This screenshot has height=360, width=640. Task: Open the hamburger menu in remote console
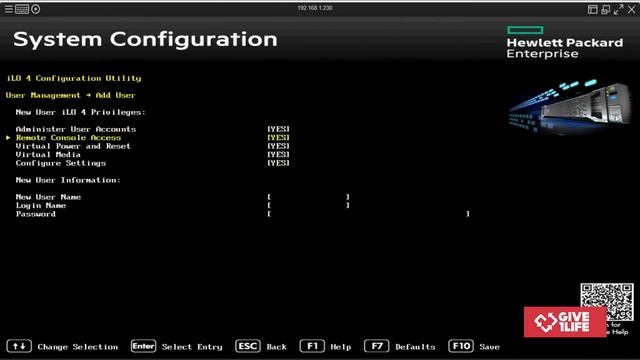9,9
